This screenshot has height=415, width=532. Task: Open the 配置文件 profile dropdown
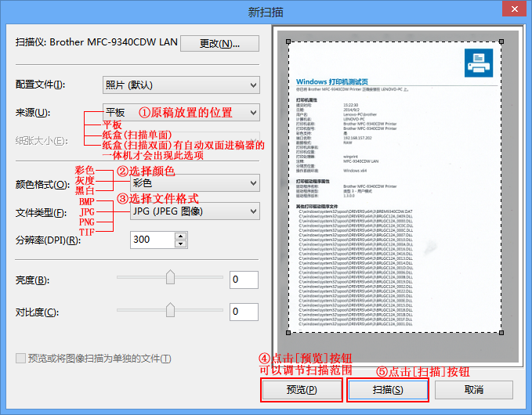(181, 85)
